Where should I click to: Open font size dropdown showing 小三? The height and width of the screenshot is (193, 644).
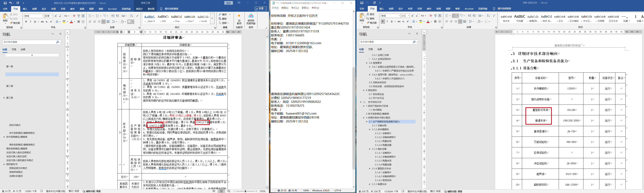[408, 16]
